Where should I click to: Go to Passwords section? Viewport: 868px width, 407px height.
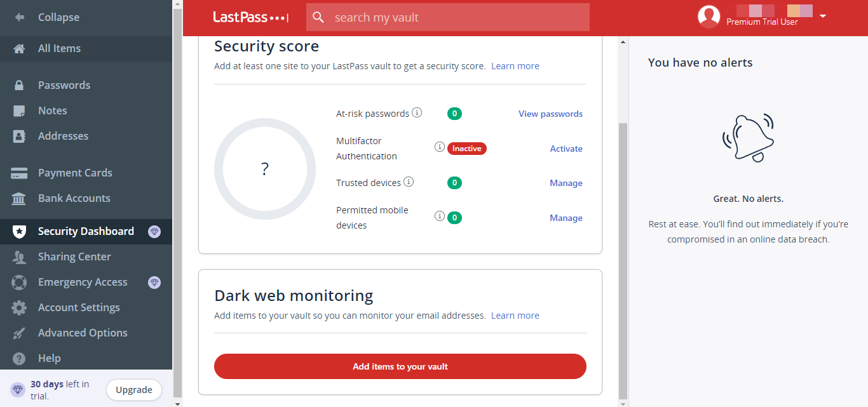click(x=86, y=85)
